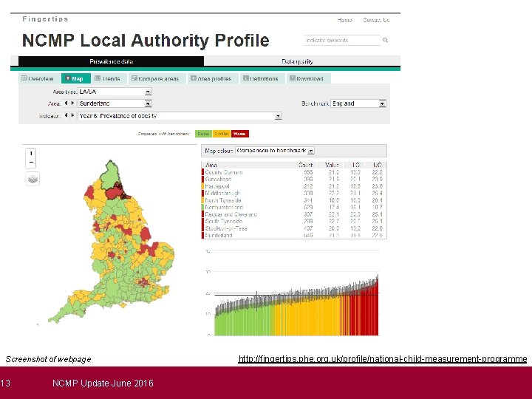Open the Download tab
Viewport: 532px width, 399px height.
click(x=308, y=78)
